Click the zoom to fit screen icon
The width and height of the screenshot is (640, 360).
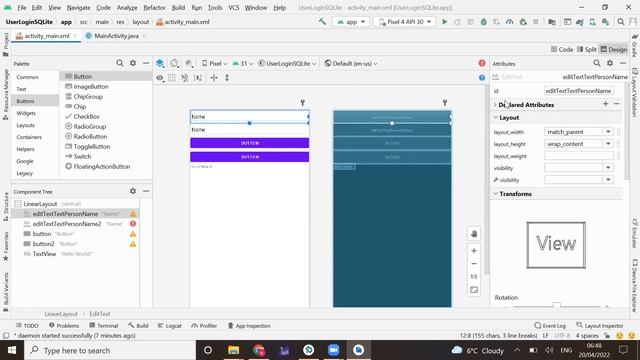pyautogui.click(x=474, y=290)
